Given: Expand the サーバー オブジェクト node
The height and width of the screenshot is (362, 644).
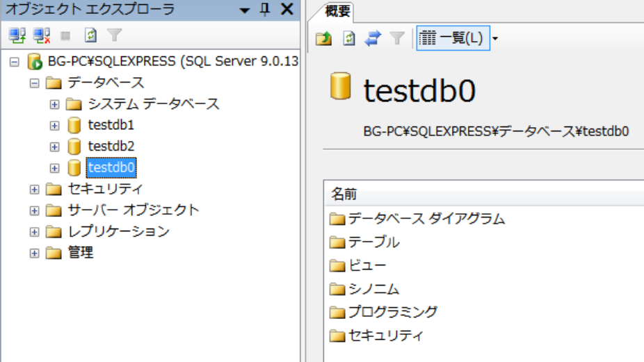Looking at the screenshot, I should 35,211.
